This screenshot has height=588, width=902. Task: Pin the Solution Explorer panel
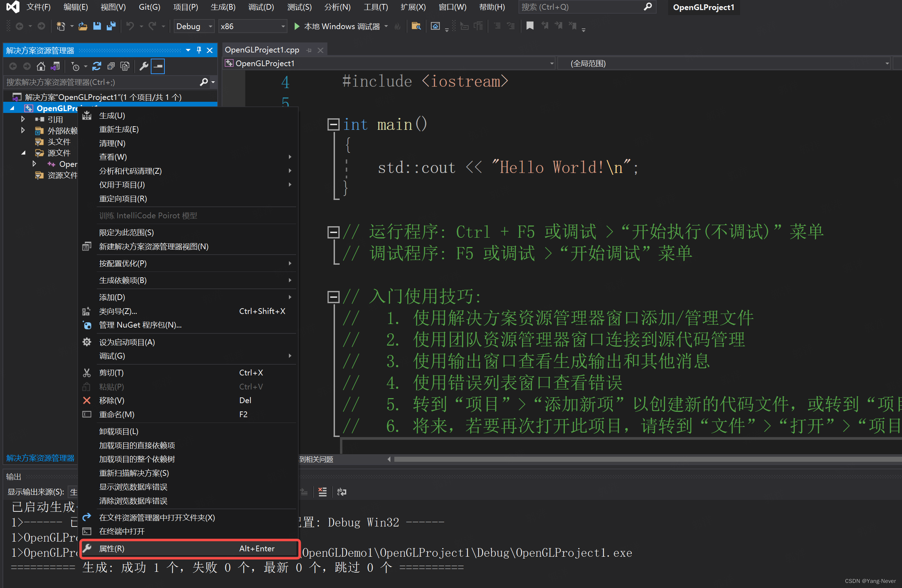pos(199,50)
